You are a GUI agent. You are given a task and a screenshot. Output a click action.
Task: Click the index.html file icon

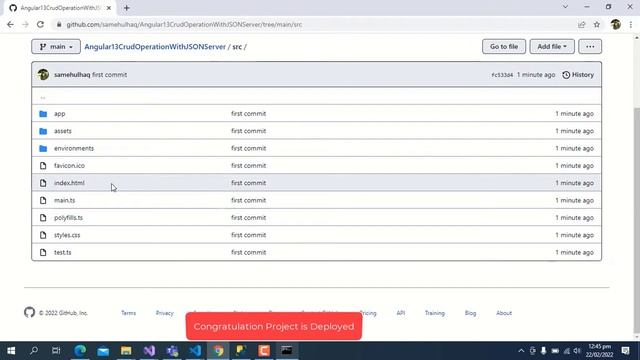pyautogui.click(x=43, y=183)
